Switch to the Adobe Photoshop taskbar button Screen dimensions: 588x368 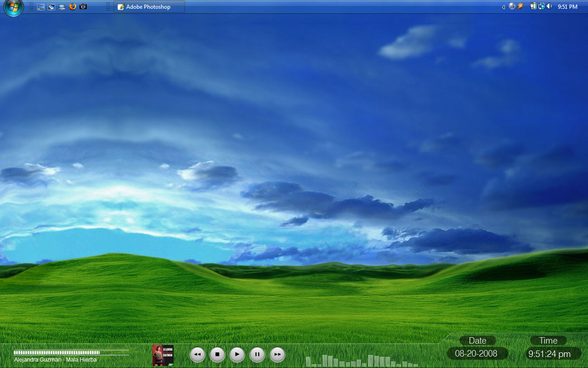pos(149,7)
